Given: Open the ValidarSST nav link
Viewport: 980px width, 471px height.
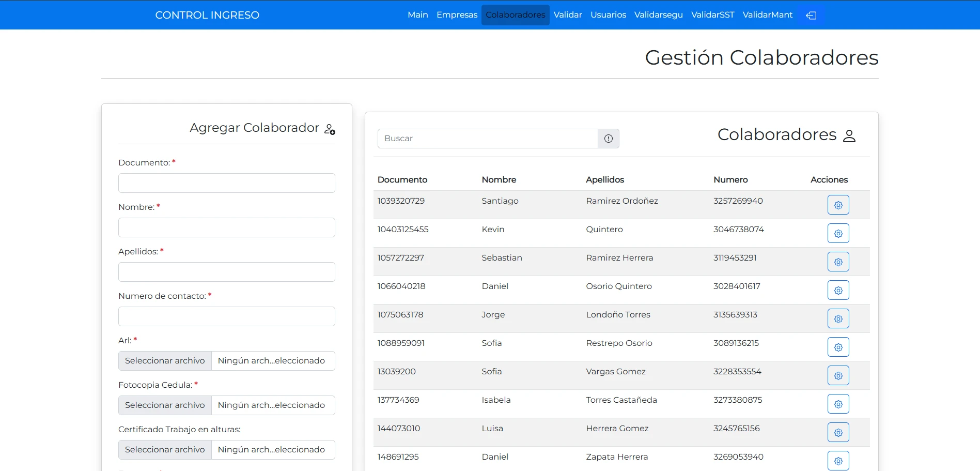Looking at the screenshot, I should coord(712,15).
